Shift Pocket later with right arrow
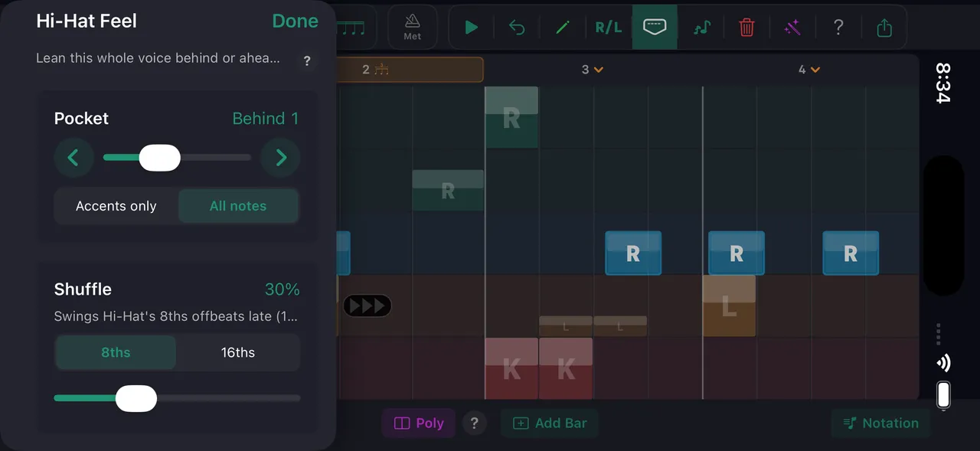Screen dimensions: 980x451 pyautogui.click(x=280, y=158)
